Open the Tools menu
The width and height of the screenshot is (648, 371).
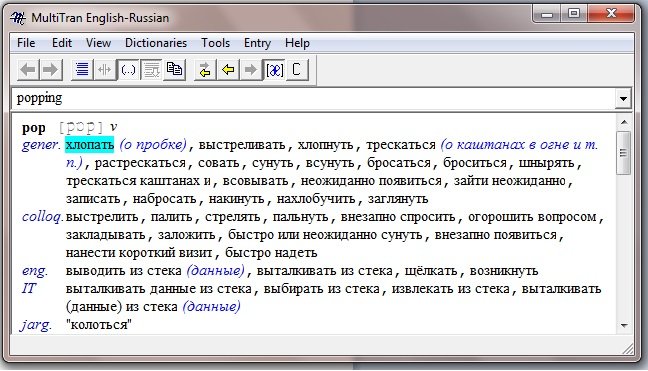pos(215,43)
